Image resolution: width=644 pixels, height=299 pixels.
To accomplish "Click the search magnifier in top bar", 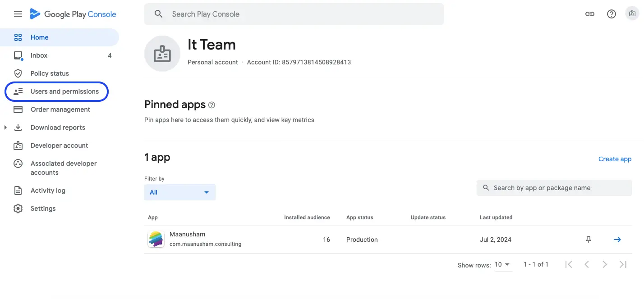I will click(x=158, y=14).
